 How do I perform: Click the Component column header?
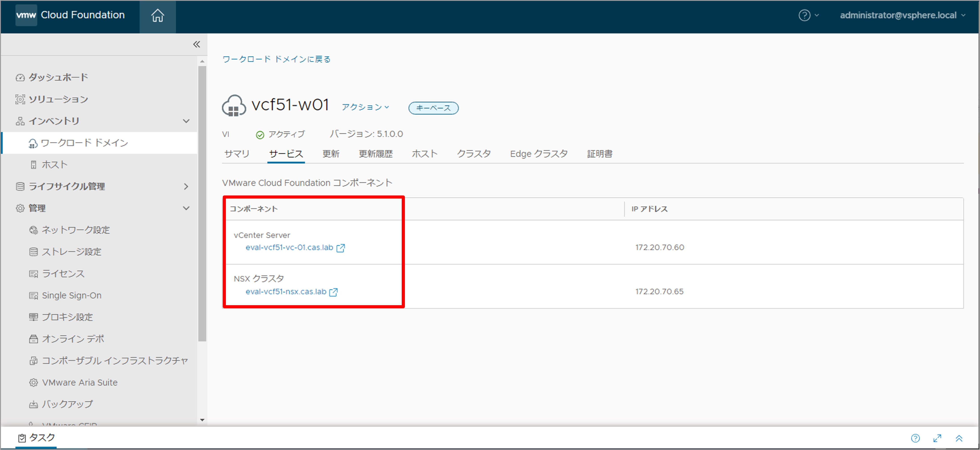[x=253, y=209]
